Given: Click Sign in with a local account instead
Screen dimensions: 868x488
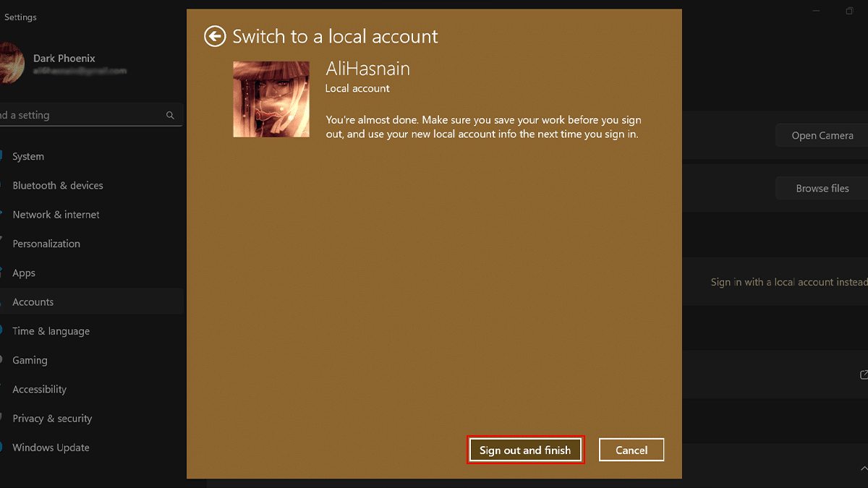Looking at the screenshot, I should point(788,282).
